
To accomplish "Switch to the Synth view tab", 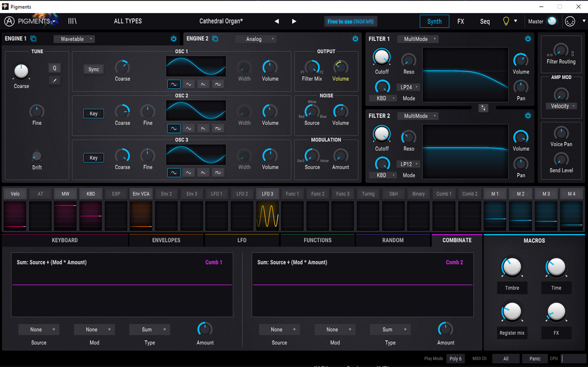I will pos(434,22).
